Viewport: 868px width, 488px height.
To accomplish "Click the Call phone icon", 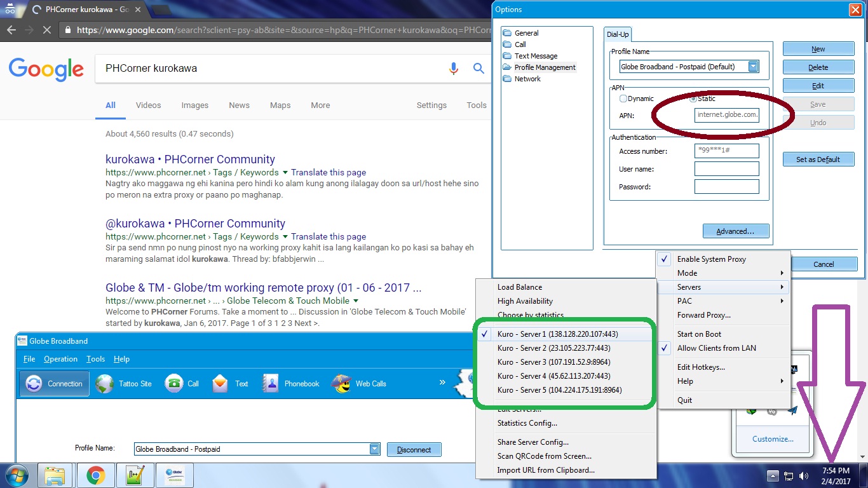I will point(173,384).
